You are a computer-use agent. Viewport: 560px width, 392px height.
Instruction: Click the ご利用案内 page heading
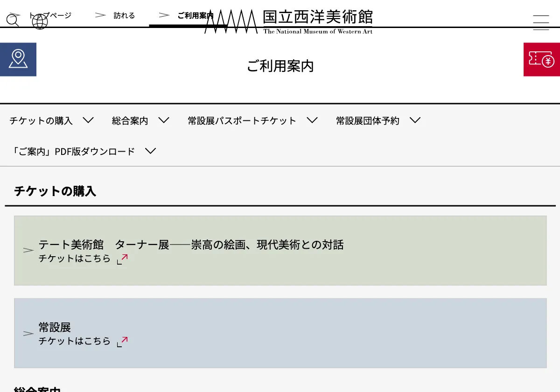280,66
